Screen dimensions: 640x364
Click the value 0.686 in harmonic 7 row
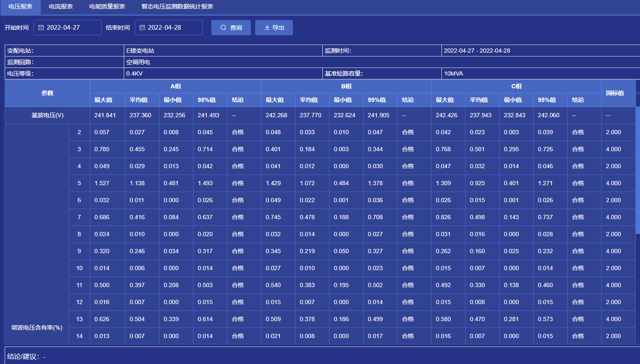tap(102, 217)
